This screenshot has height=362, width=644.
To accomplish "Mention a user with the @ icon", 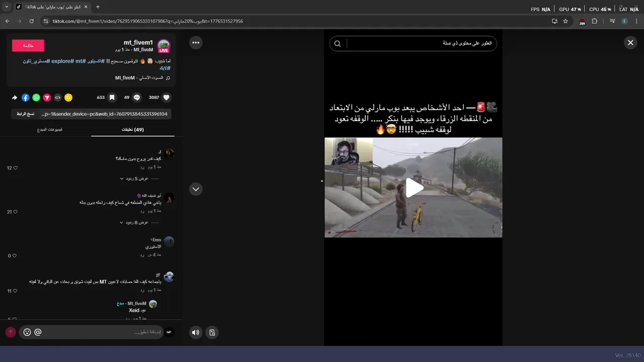I will click(38, 332).
